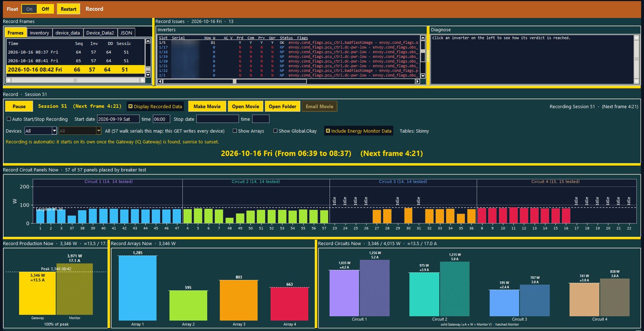Select inverter row slot 1/17
The image size is (644, 331).
tap(289, 47)
